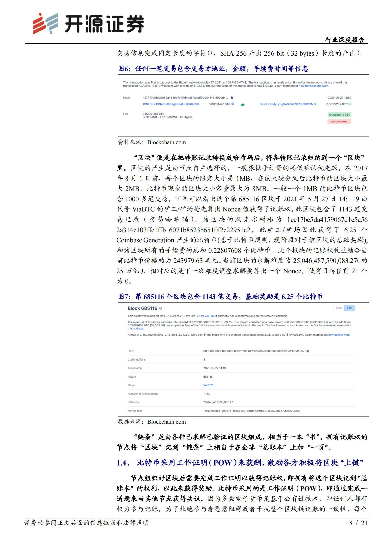Screen dimensions: 392x555
Task: Click the transaction hash 427777c01e2b082a...
Action: 185,98
